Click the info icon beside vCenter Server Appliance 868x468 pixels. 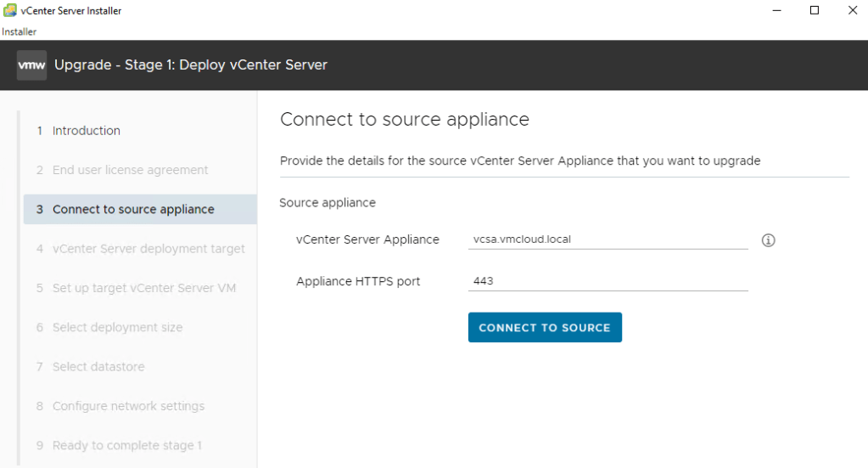[768, 240]
